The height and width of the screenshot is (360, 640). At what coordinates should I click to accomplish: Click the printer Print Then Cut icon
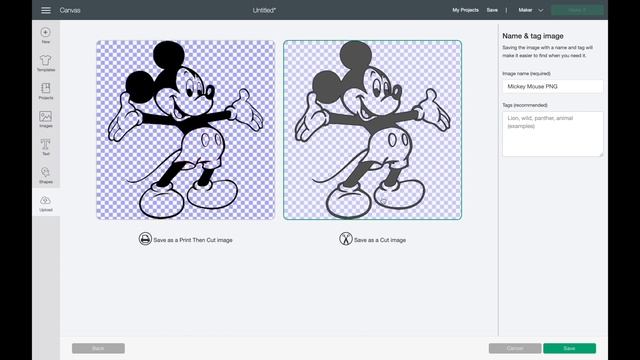tap(145, 239)
